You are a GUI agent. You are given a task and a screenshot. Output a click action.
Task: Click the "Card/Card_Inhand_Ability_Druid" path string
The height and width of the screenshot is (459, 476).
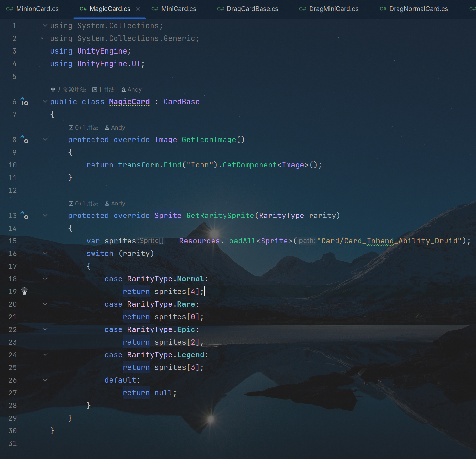tap(389, 241)
